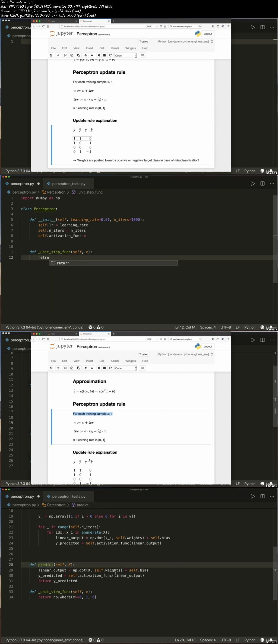The height and width of the screenshot is (644, 278).
Task: In 00:07:16 frame, click errors and warnings counter
Action: click(96, 327)
